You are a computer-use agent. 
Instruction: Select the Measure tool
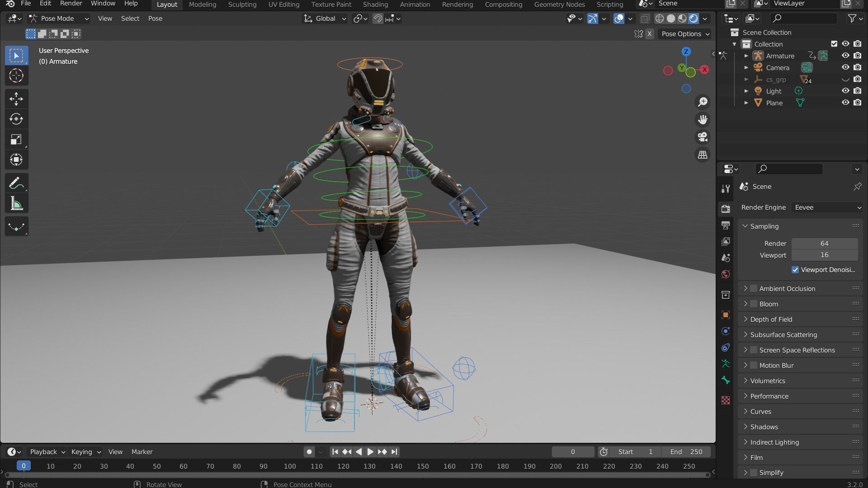tap(16, 203)
